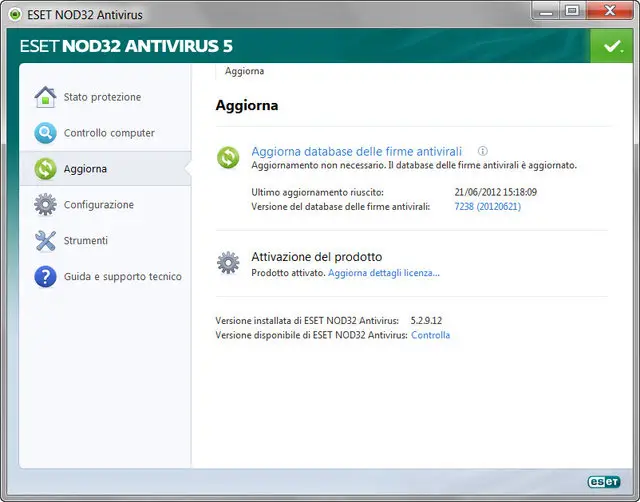The image size is (640, 502).
Task: Select the Aggiorna sidebar item
Action: pyautogui.click(x=105, y=169)
